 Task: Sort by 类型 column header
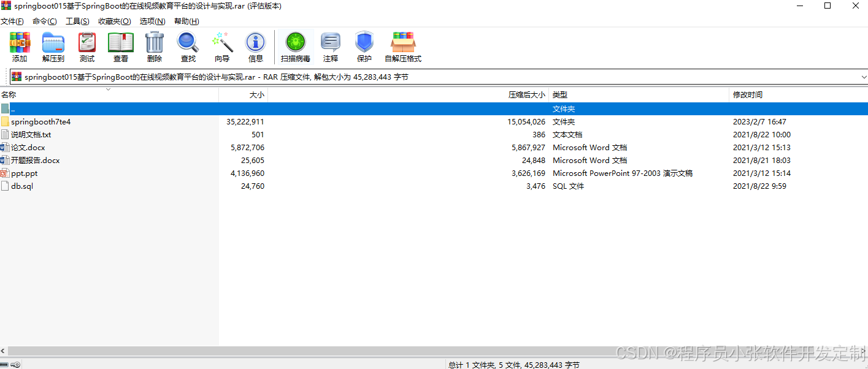point(639,95)
